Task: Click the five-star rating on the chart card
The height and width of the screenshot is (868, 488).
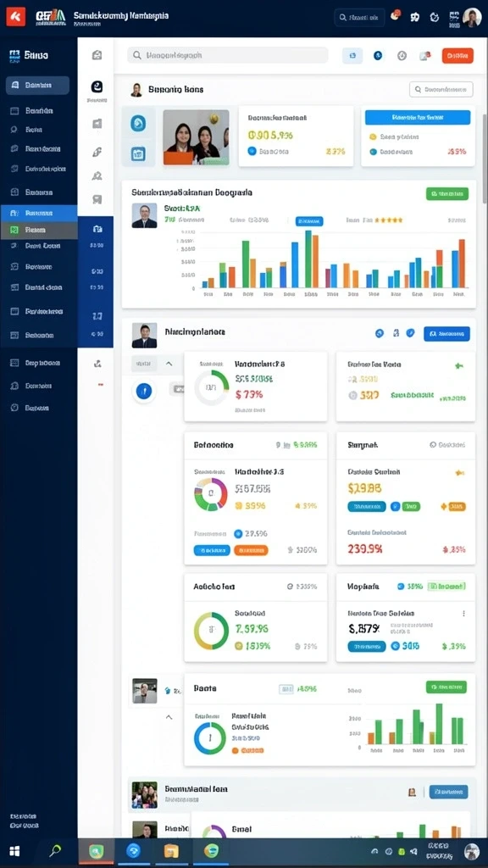Action: point(389,220)
